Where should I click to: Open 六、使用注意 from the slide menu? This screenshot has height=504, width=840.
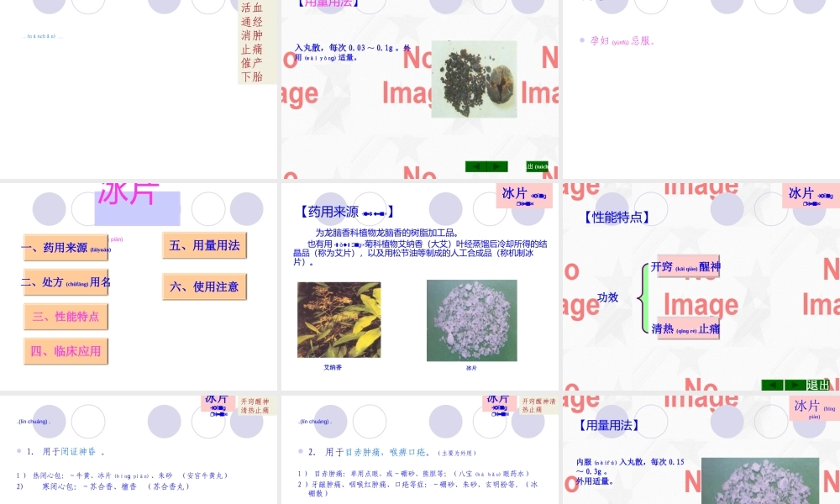(205, 286)
